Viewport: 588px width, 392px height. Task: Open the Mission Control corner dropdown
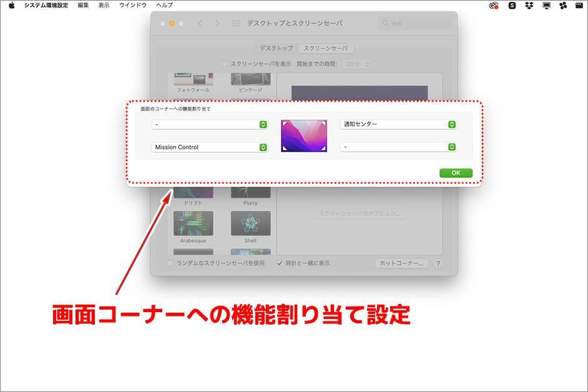pyautogui.click(x=209, y=147)
